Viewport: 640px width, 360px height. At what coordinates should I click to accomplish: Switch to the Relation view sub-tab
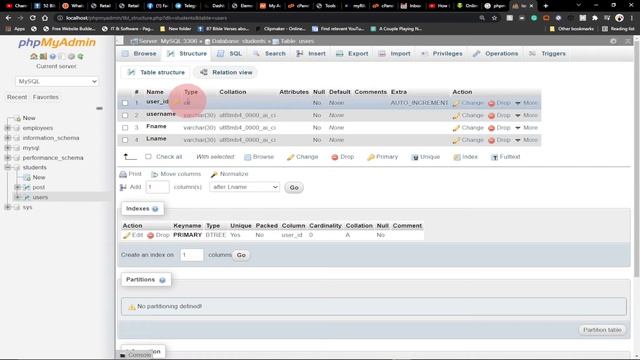click(x=227, y=73)
